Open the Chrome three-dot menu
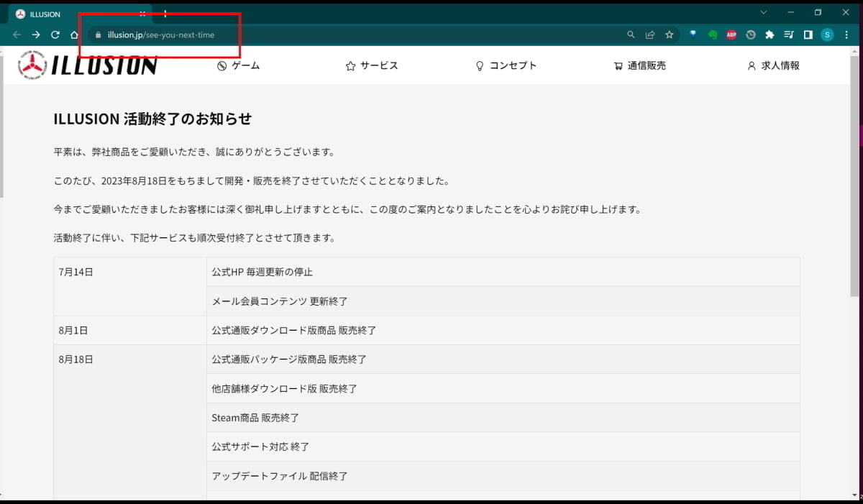863x504 pixels. (846, 35)
